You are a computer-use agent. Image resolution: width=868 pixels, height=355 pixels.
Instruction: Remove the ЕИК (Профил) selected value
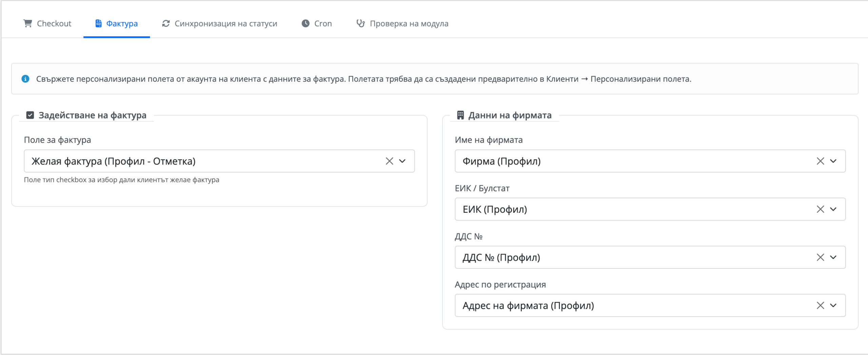820,209
